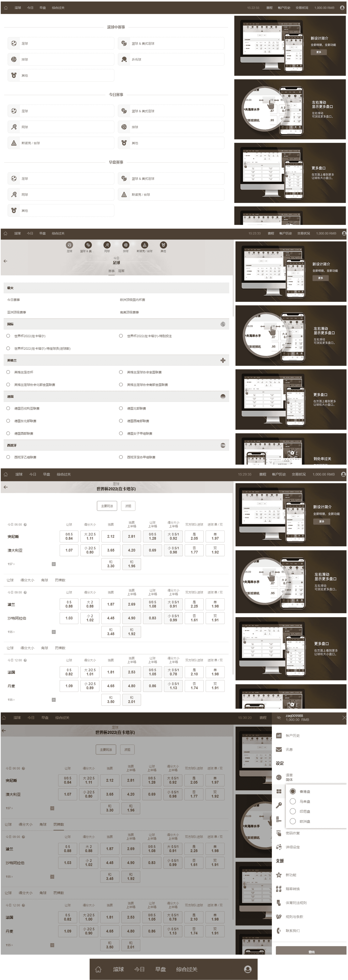Pick 法国 odds button 大 2/2.5 1.01

[90, 672]
